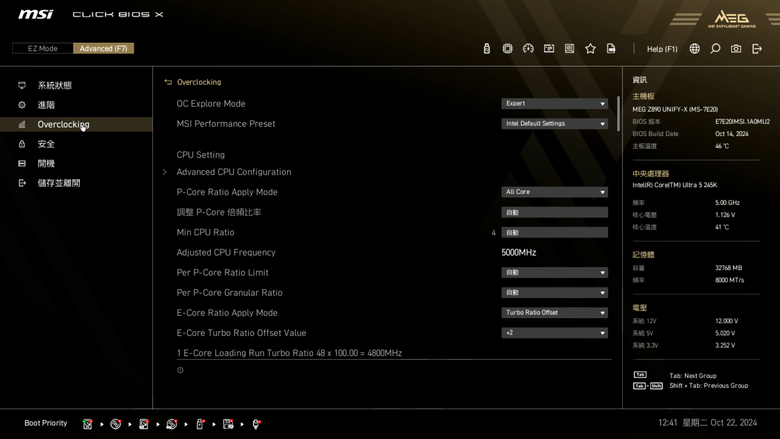Click Intel Core Ultra 5 245K text

pos(675,185)
